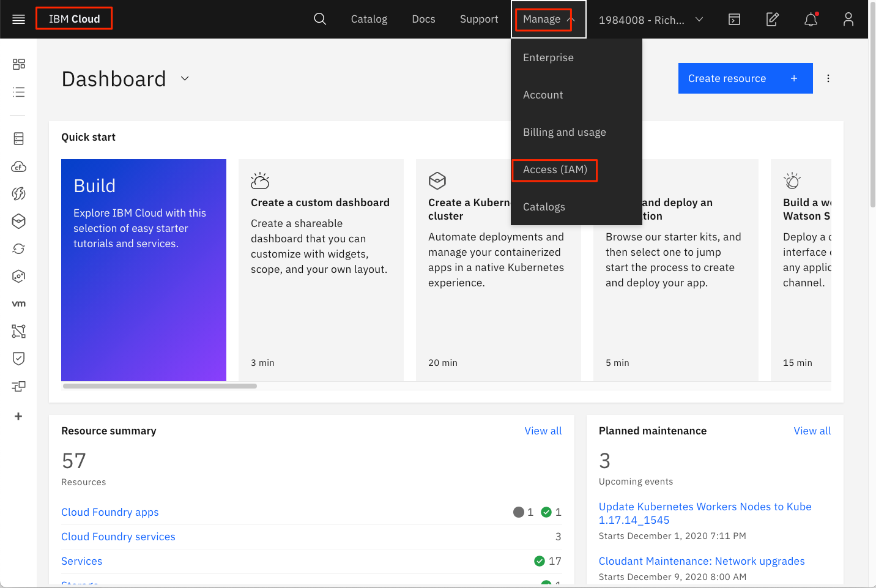Click the green status icon beside Services 17
The height and width of the screenshot is (588, 876).
click(540, 561)
